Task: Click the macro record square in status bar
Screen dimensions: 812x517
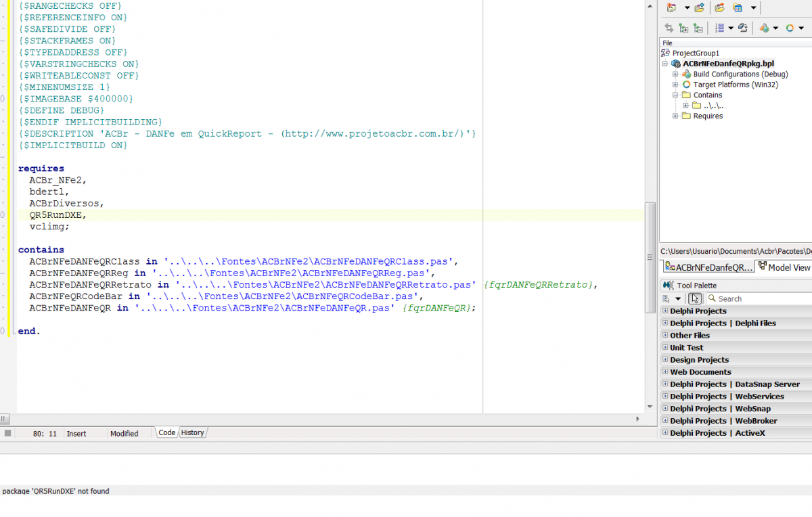Action: point(7,433)
